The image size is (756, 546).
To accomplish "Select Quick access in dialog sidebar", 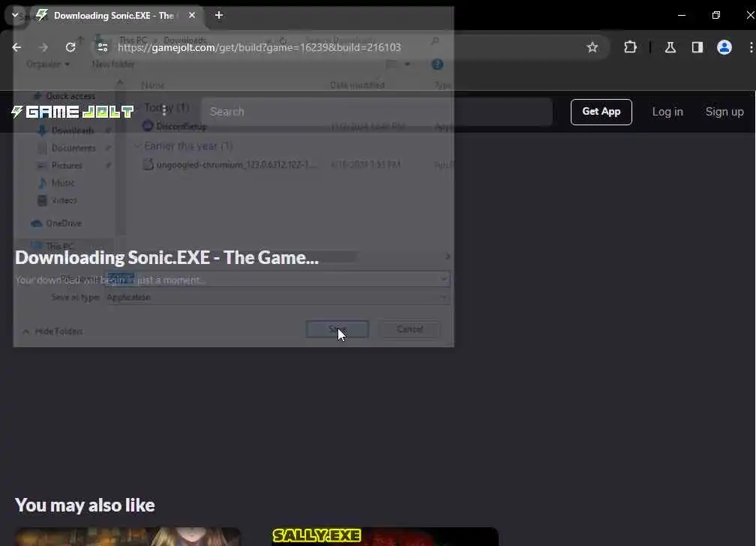I will tap(64, 96).
